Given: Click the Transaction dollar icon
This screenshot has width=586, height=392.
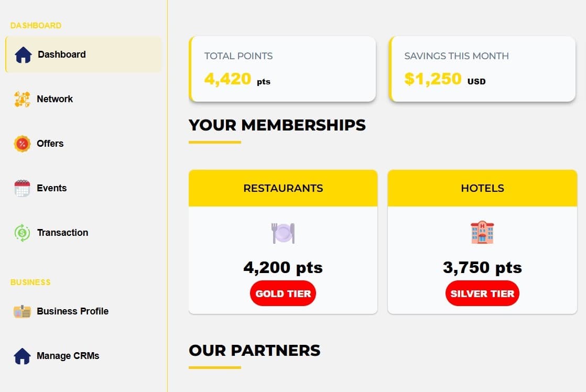Looking at the screenshot, I should (x=23, y=233).
